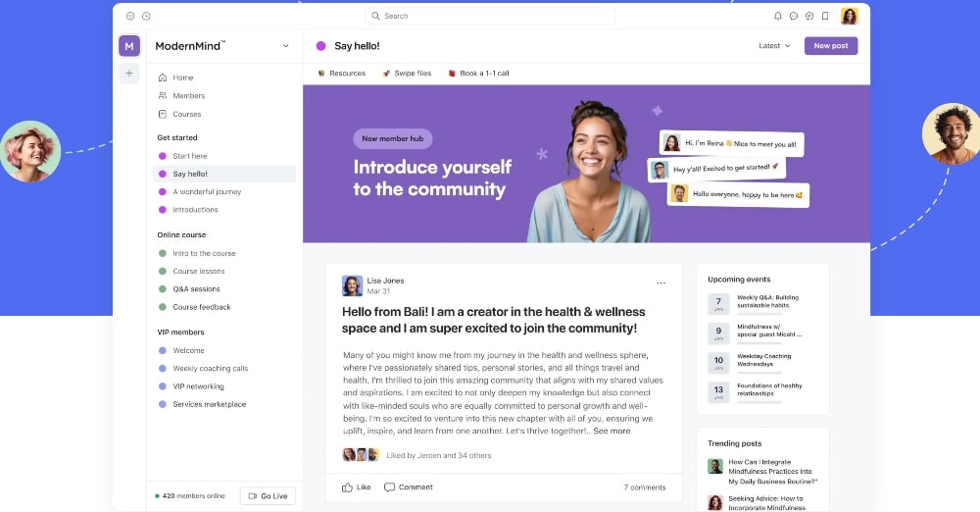Viewport: 980px width, 512px height.
Task: Click the purple dot beside Say hello! header
Action: coord(321,46)
